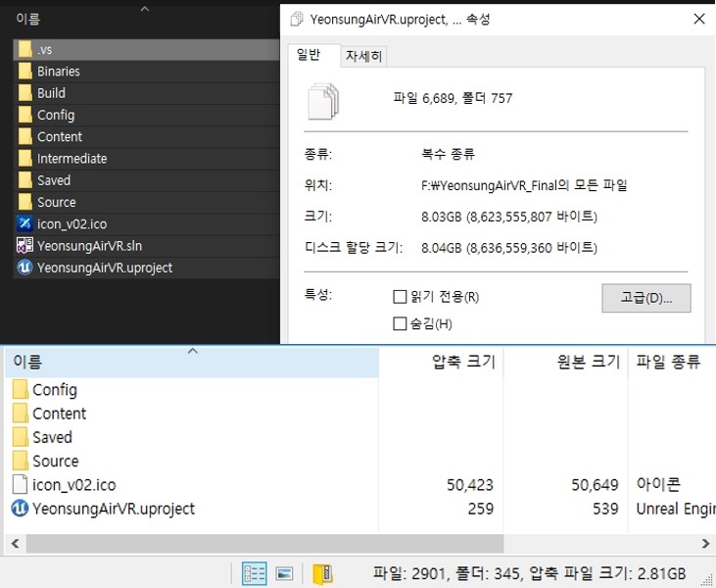Close the properties dialog
Viewport: 716px width, 588px height.
coord(699,19)
